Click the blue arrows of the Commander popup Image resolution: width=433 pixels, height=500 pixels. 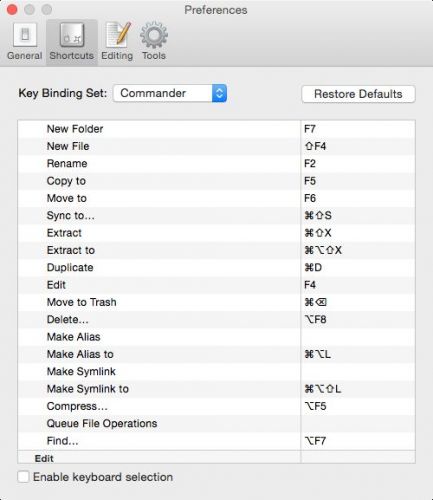(x=219, y=93)
